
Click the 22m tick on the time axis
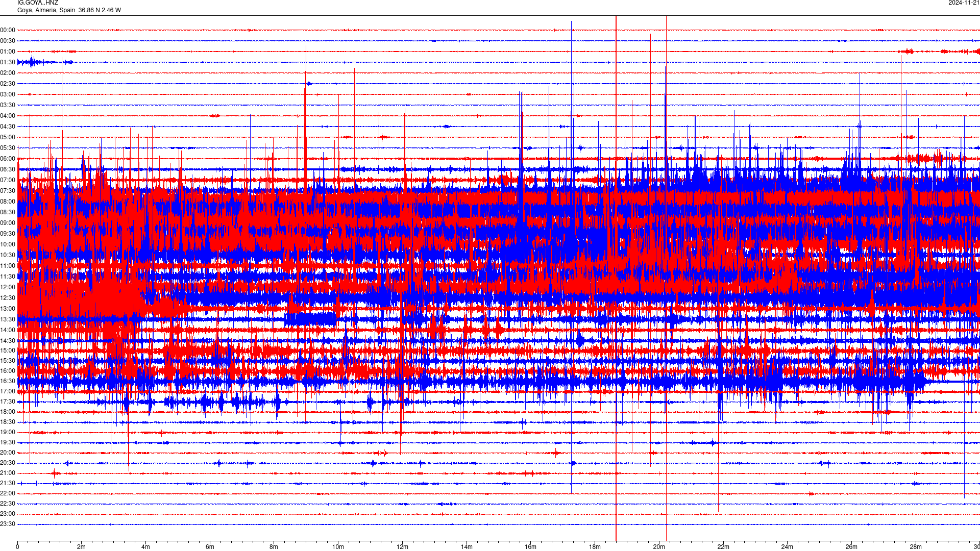723,547
